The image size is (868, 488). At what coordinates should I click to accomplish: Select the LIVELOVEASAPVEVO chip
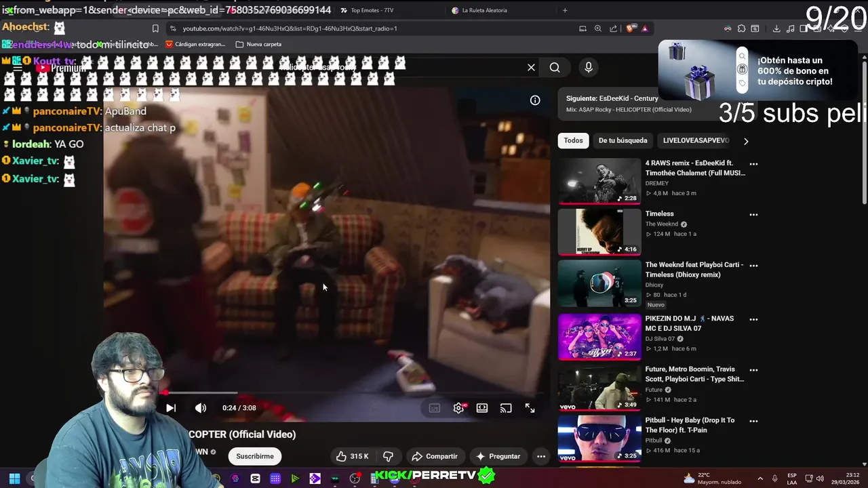click(696, 140)
